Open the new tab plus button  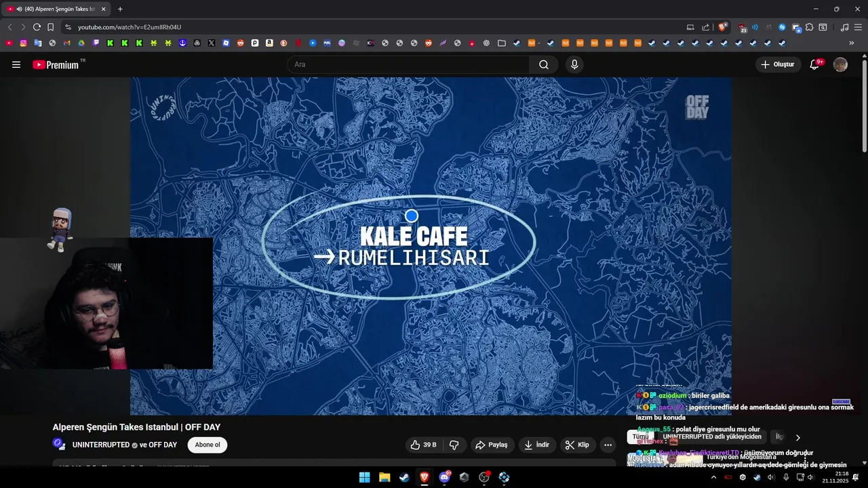(x=120, y=9)
